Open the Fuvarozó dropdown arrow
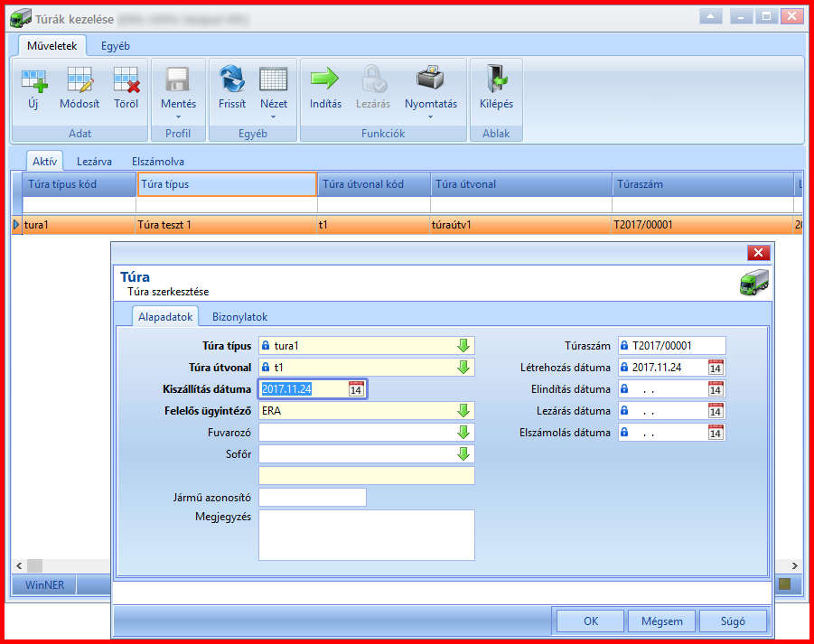814x644 pixels. coord(463,433)
